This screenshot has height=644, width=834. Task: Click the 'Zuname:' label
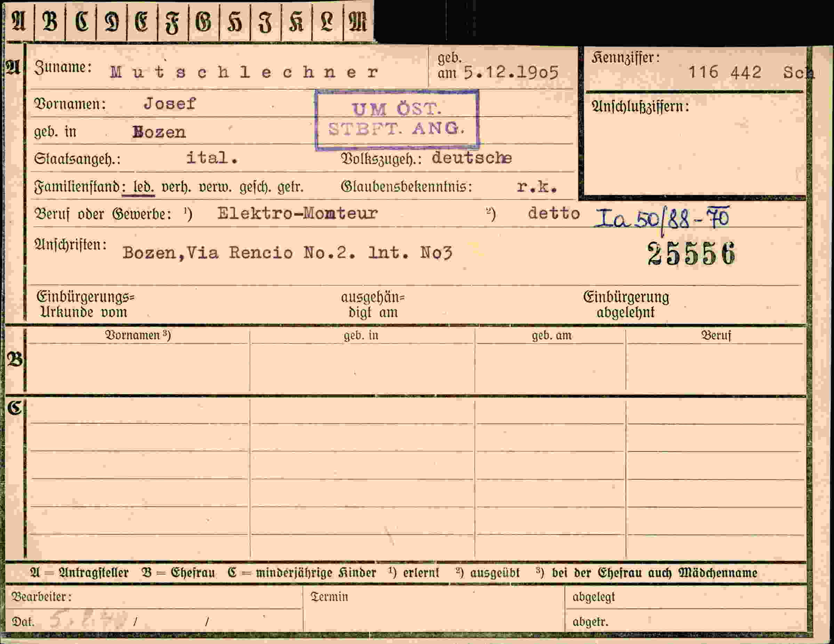click(x=63, y=67)
